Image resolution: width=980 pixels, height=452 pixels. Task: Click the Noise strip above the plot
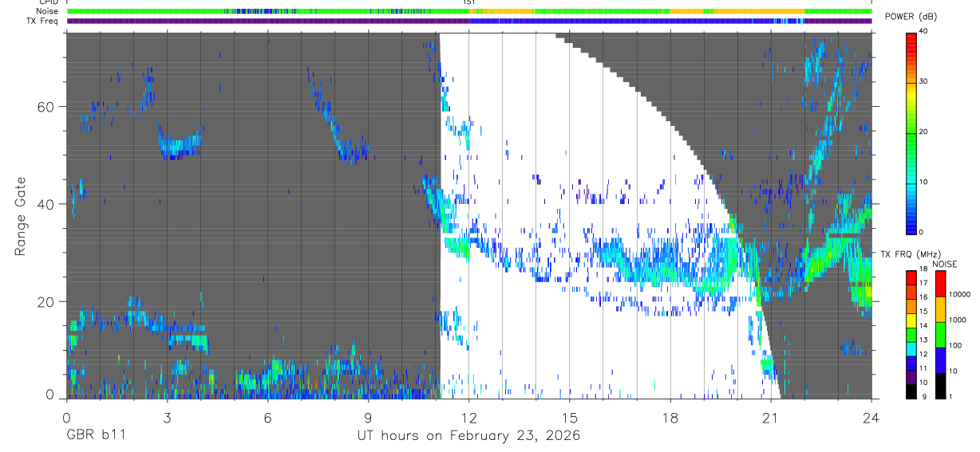coord(469,11)
